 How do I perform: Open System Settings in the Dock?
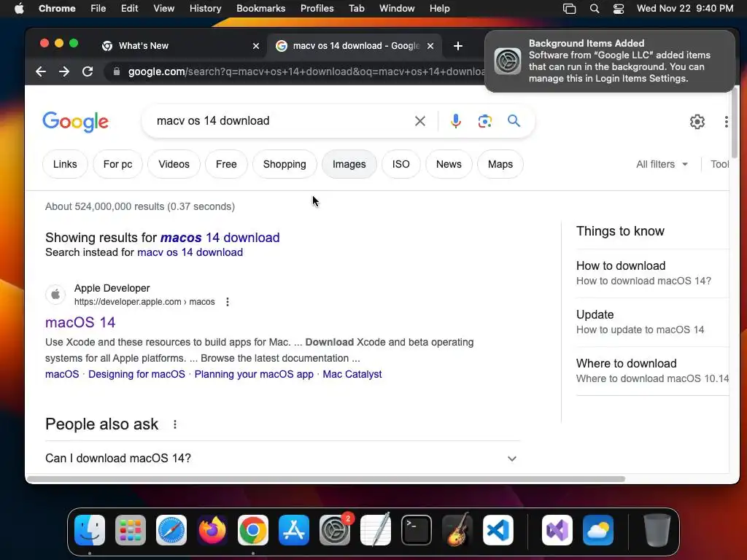coord(335,530)
